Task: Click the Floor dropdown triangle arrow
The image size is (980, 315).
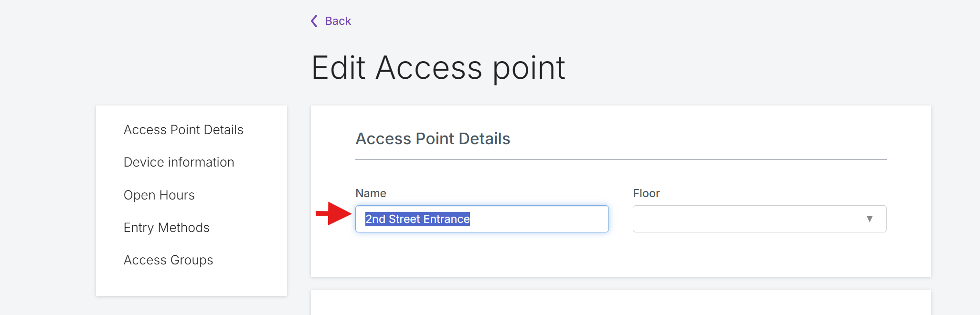Action: coord(870,219)
